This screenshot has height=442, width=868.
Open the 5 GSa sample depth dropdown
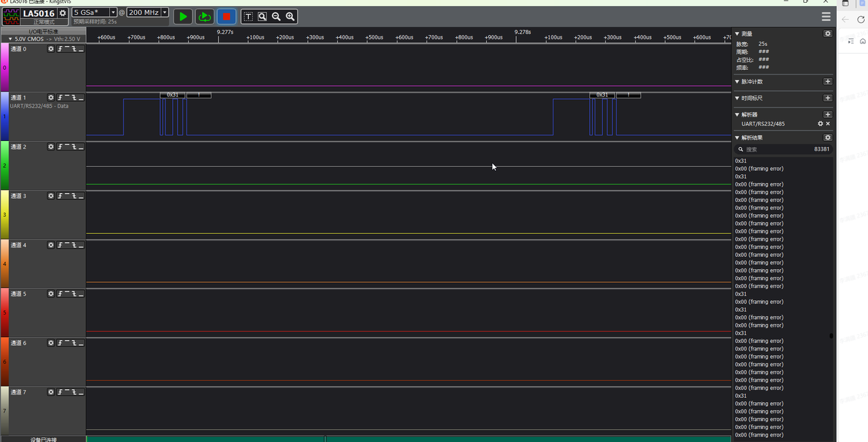(113, 13)
